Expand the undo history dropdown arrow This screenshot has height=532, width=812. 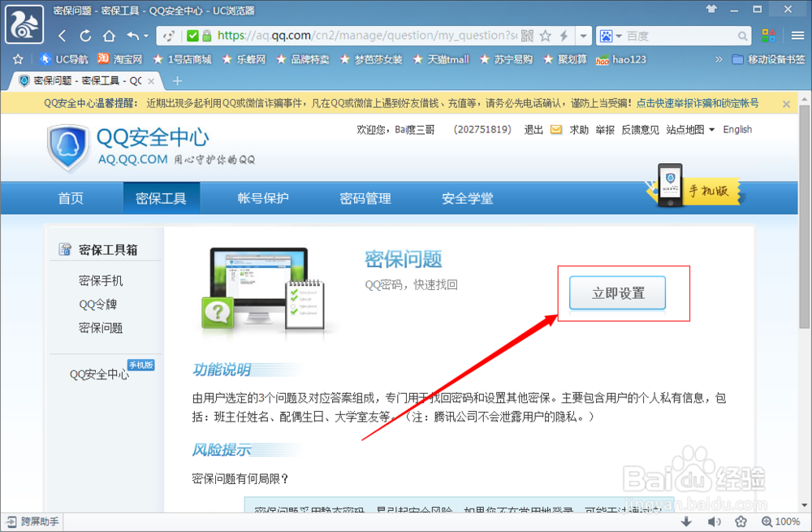click(x=146, y=36)
